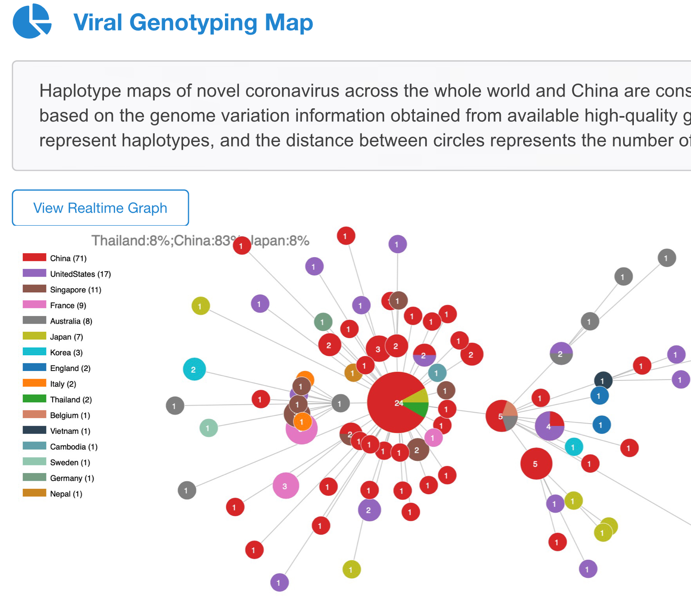The width and height of the screenshot is (691, 616).
Task: Click the Japan yellow-green legend swatch
Action: point(35,336)
